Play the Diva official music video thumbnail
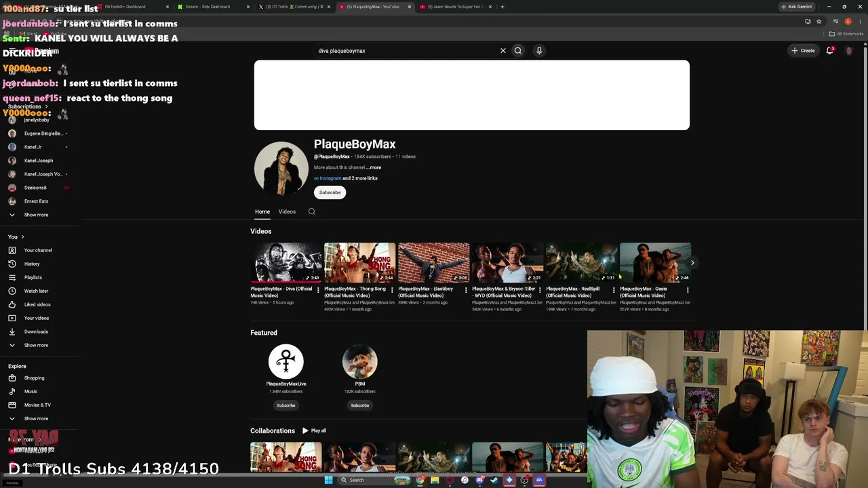 coord(285,262)
